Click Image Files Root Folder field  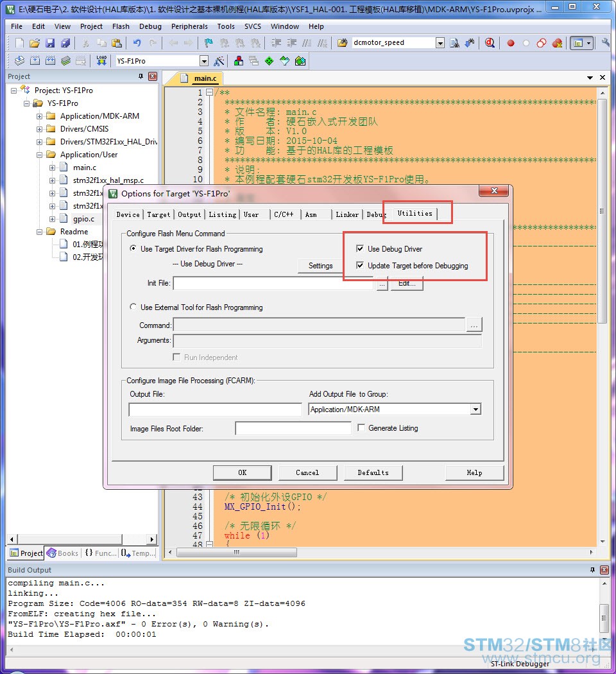[x=293, y=428]
